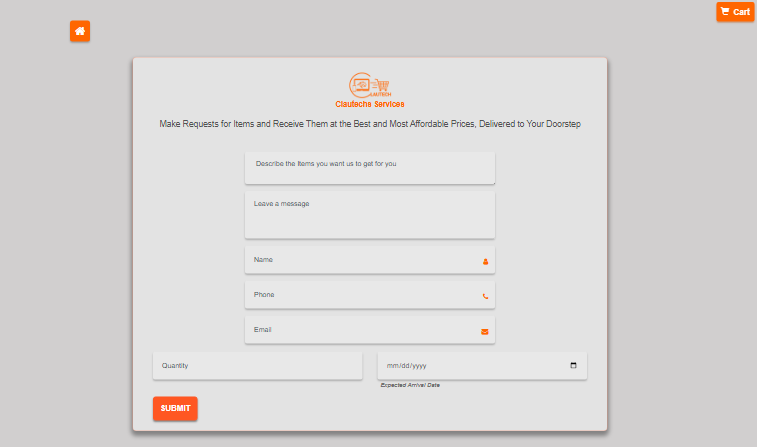Click the Claufechs logo image
This screenshot has width=757, height=447.
coord(369,85)
